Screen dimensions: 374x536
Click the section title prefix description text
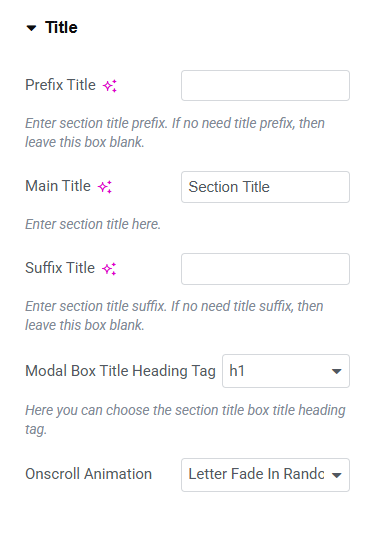(x=175, y=133)
